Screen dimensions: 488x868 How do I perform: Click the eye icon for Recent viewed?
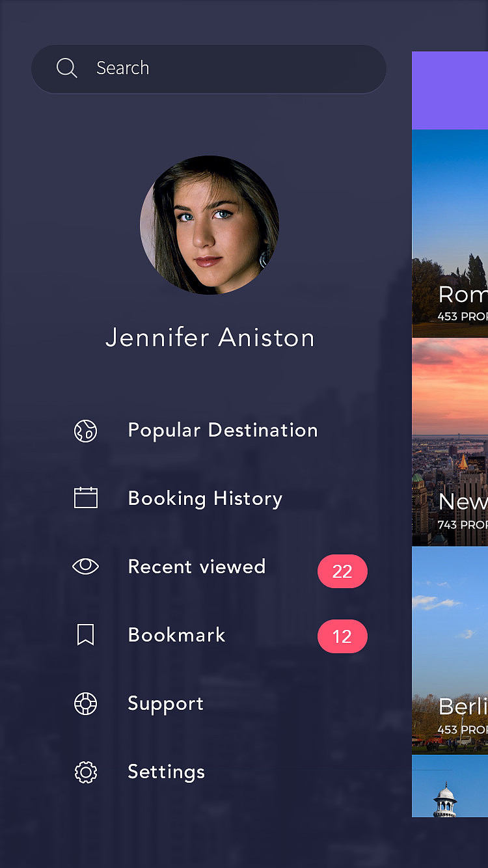tap(85, 567)
